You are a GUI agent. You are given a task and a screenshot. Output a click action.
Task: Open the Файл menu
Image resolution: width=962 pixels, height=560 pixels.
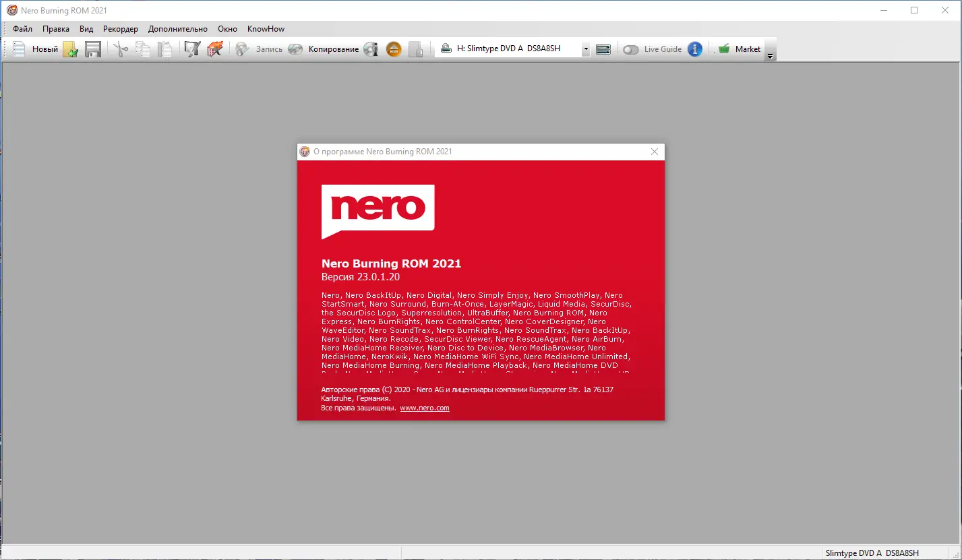(x=22, y=29)
